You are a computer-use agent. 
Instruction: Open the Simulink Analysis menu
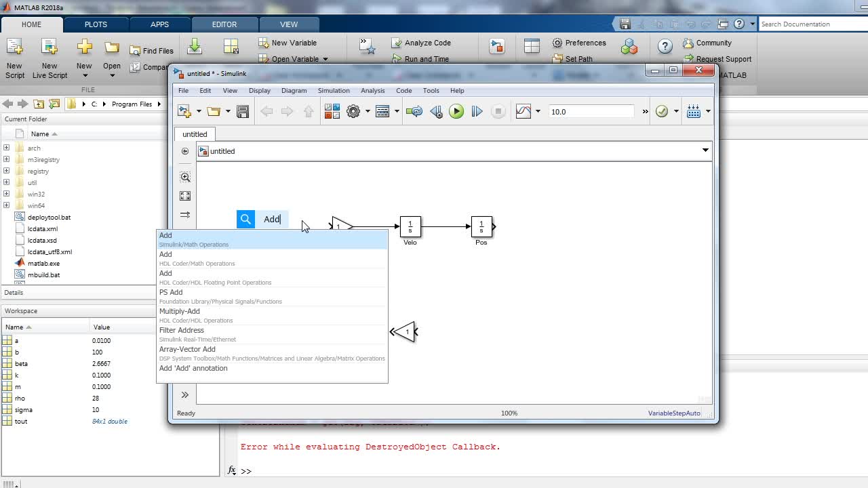point(372,91)
